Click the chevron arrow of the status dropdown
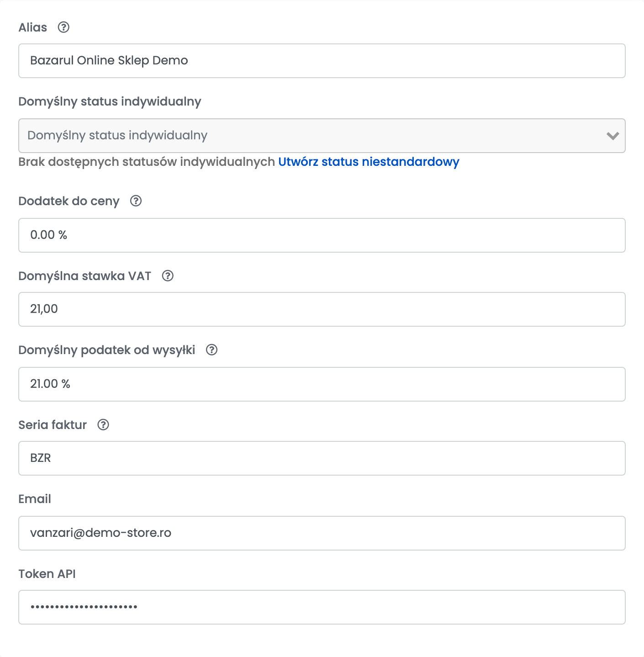Image resolution: width=644 pixels, height=657 pixels. (x=612, y=136)
